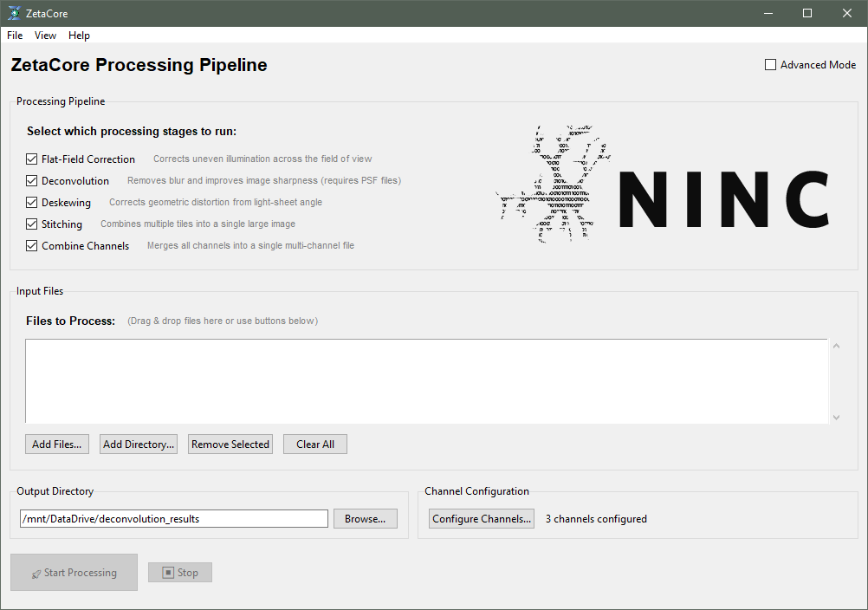Browse for an output directory
The image size is (868, 610).
coord(365,519)
